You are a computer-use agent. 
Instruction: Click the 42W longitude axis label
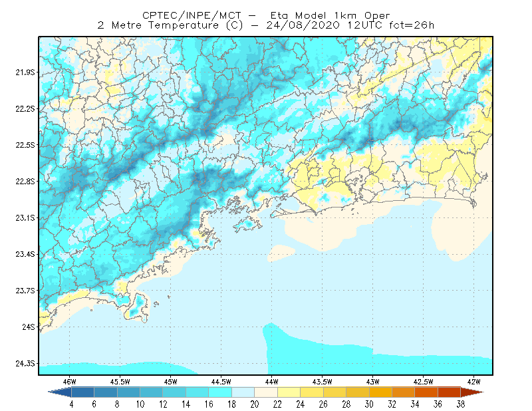473,382
